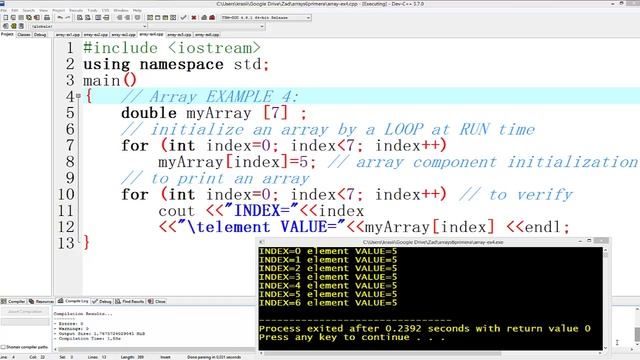The height and width of the screenshot is (360, 640).
Task: Switch to the Debug sidebar tab
Action: [40, 35]
